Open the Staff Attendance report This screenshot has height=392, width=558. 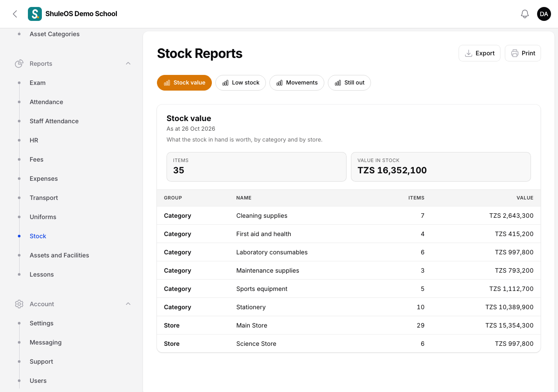54,121
